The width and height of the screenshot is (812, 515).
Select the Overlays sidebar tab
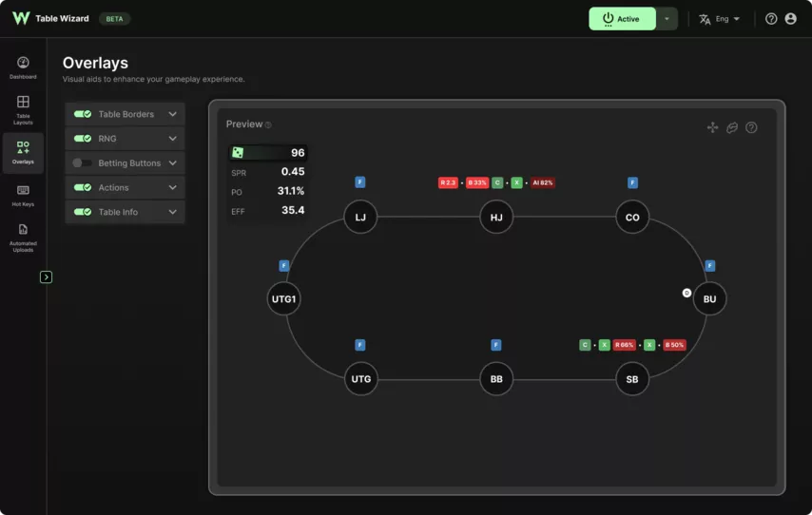[23, 152]
